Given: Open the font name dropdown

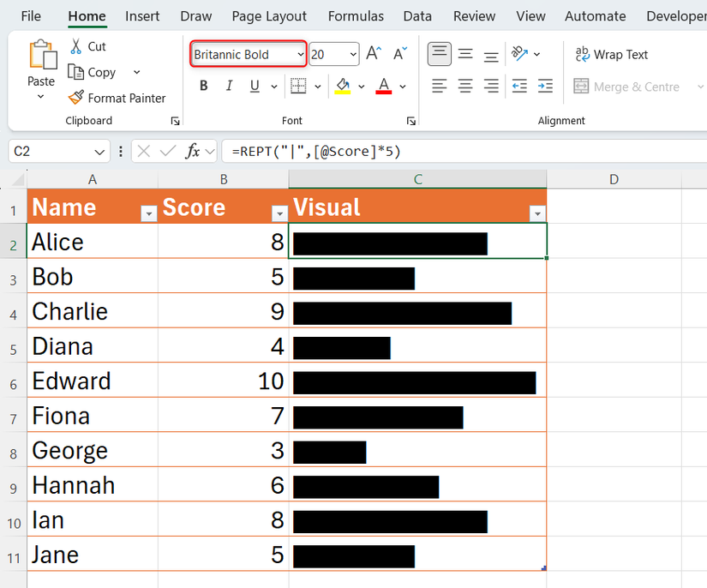Looking at the screenshot, I should [302, 54].
